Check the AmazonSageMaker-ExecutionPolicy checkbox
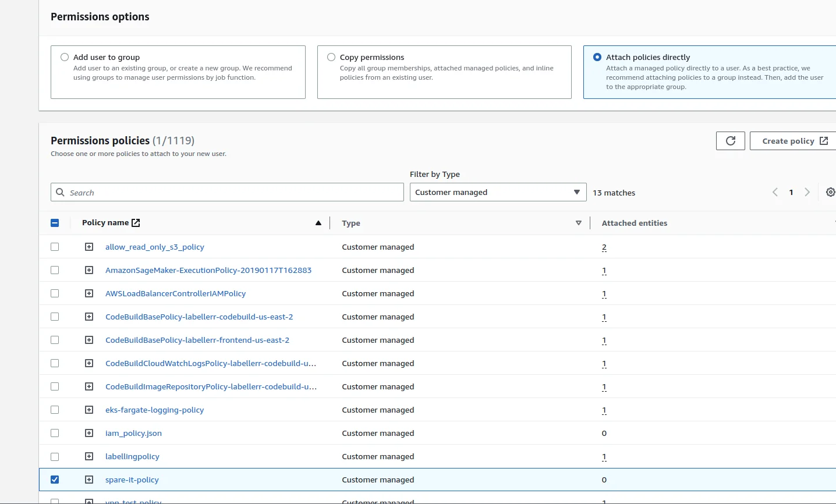 tap(55, 270)
